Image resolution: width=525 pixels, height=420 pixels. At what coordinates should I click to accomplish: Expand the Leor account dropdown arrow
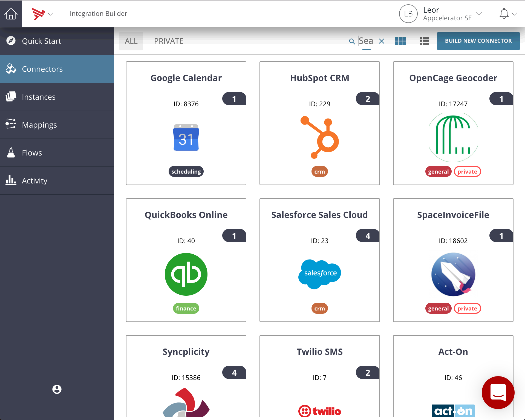coord(479,13)
